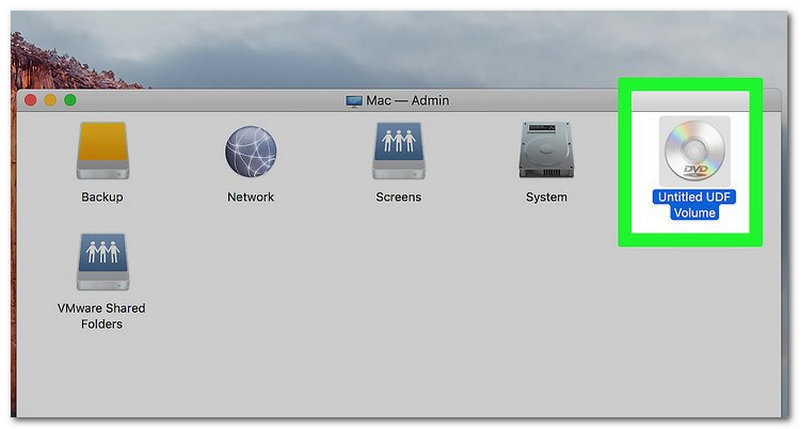Click the Backup label text
800x429 pixels.
click(x=102, y=197)
